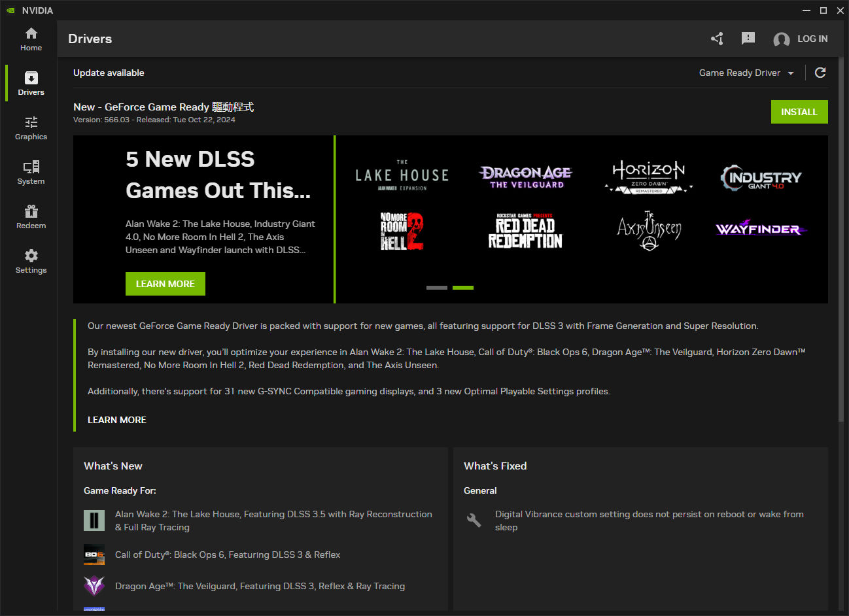Select the second carousel slide indicator
Screen dimensions: 849x616
(463, 288)
